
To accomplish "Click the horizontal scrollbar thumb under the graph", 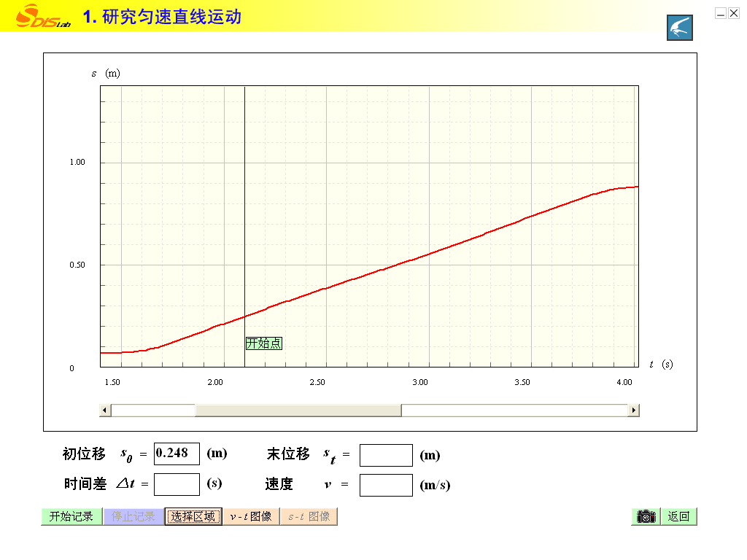I will (298, 411).
